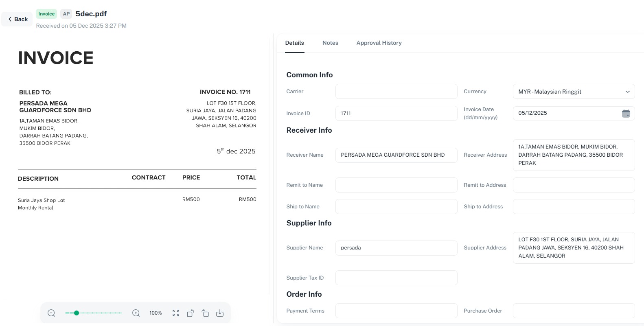Edit the Invoice ID field showing 1711
This screenshot has width=644, height=326.
396,114
